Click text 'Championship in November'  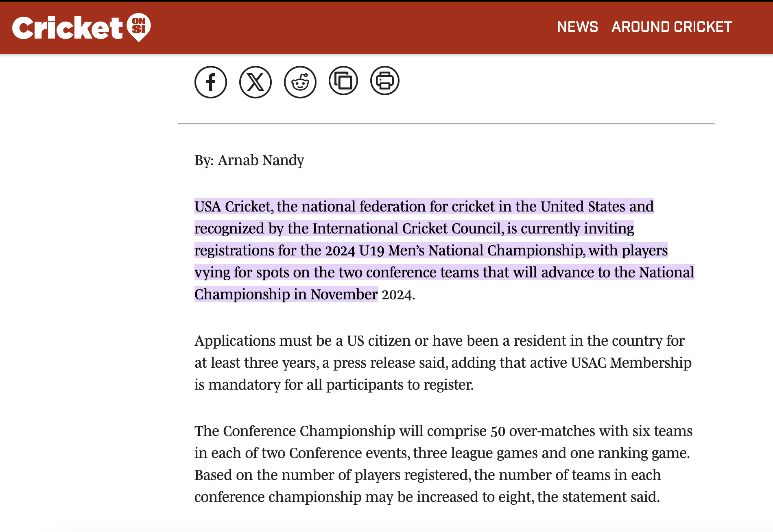pyautogui.click(x=286, y=294)
